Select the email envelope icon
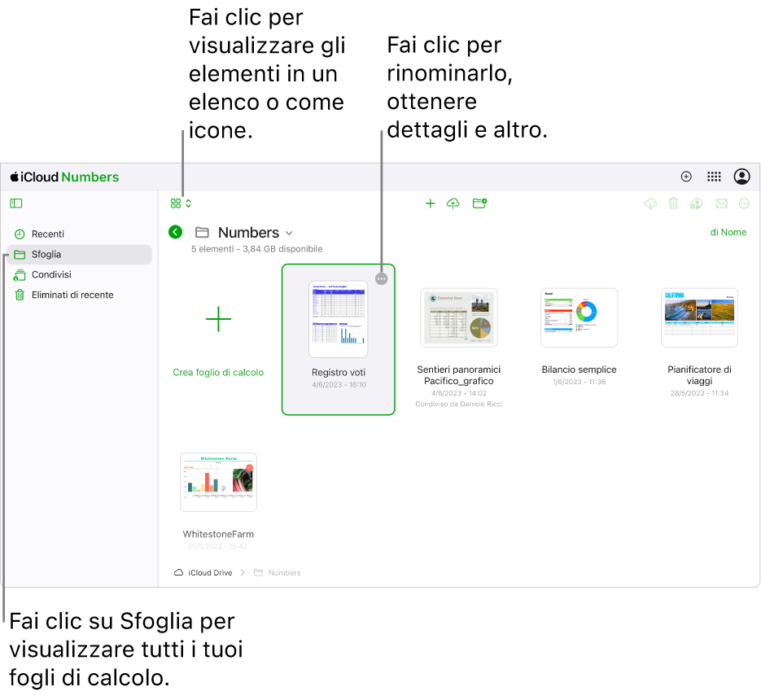Screen dimensions: 761x700 (721, 203)
